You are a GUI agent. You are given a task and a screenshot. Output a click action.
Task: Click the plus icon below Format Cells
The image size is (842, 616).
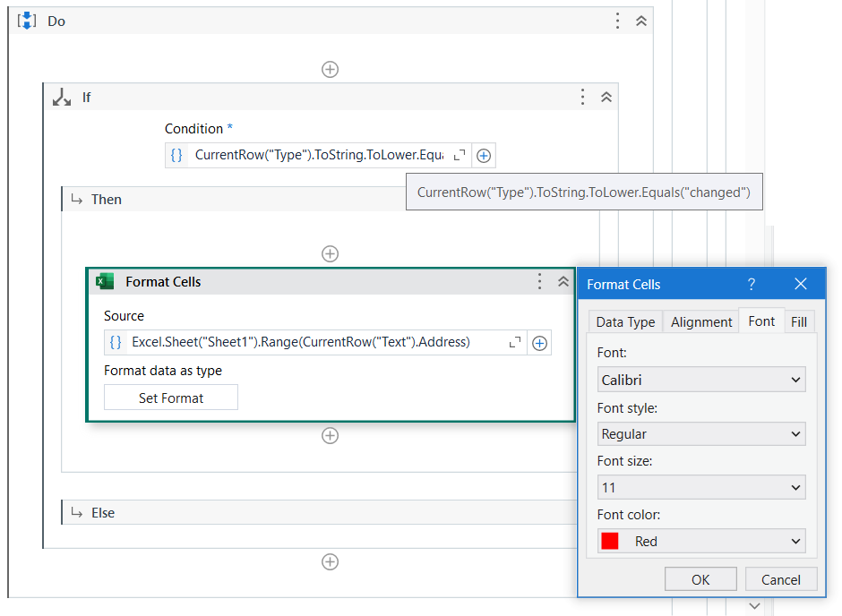330,435
